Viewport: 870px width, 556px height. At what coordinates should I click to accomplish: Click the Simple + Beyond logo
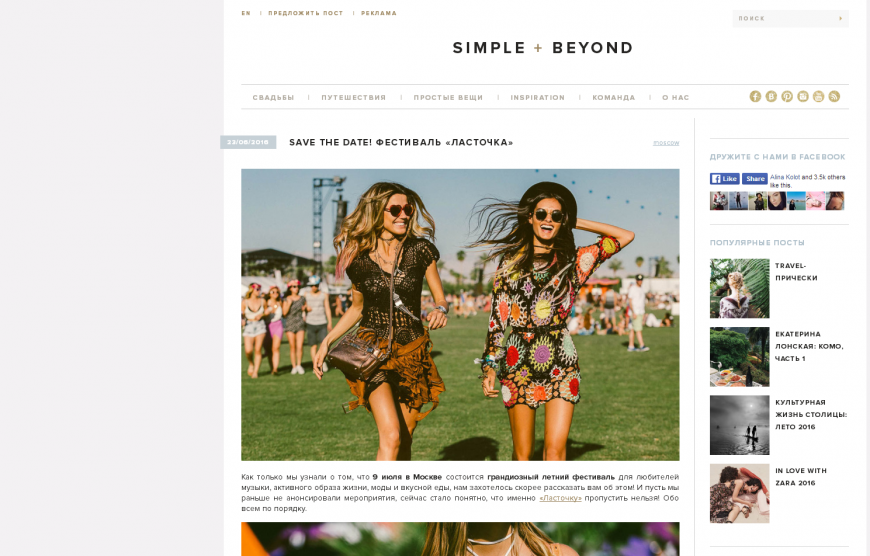pyautogui.click(x=543, y=48)
